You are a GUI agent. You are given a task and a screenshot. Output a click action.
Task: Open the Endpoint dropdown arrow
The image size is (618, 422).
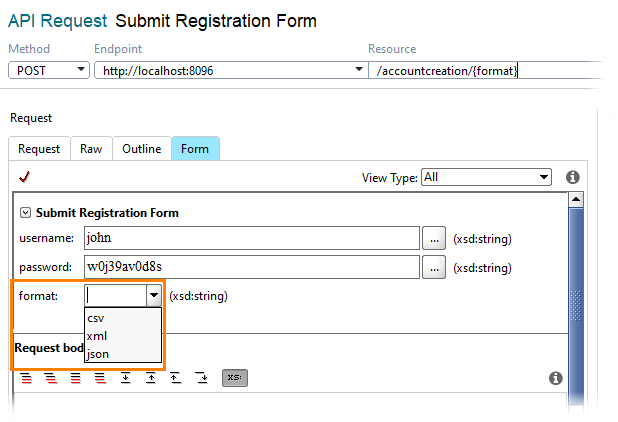(359, 69)
